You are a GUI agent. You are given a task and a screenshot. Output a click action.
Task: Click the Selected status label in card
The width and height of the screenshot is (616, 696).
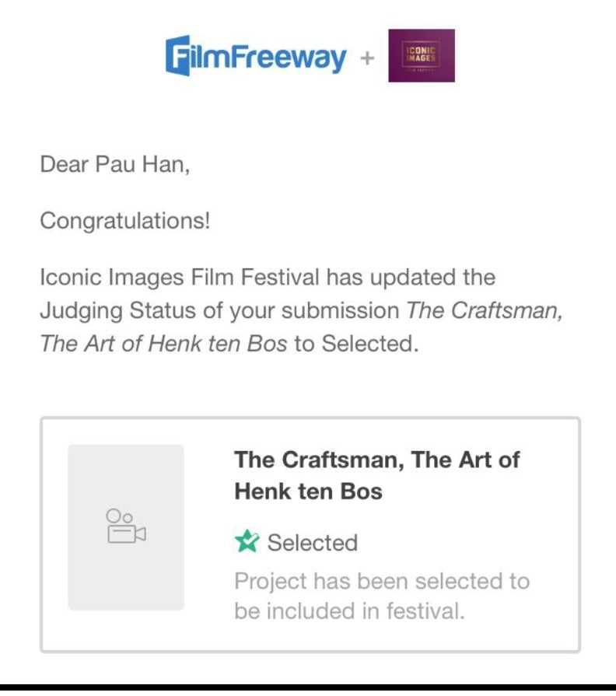[312, 542]
